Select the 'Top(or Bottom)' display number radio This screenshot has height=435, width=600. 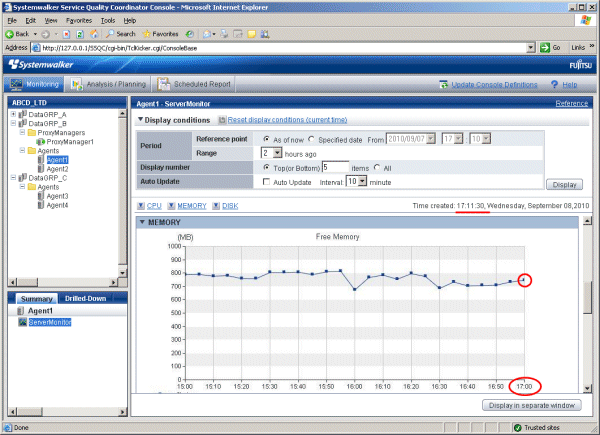point(266,167)
